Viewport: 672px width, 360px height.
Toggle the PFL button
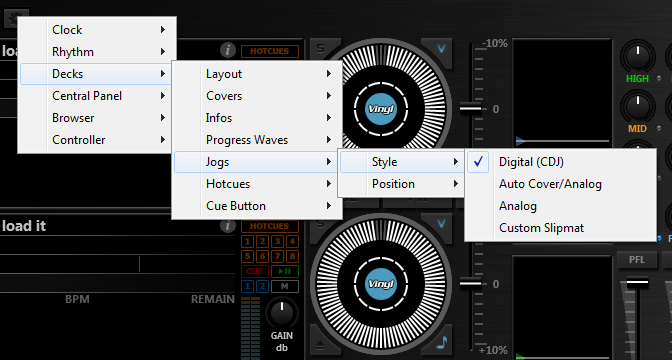click(x=637, y=260)
